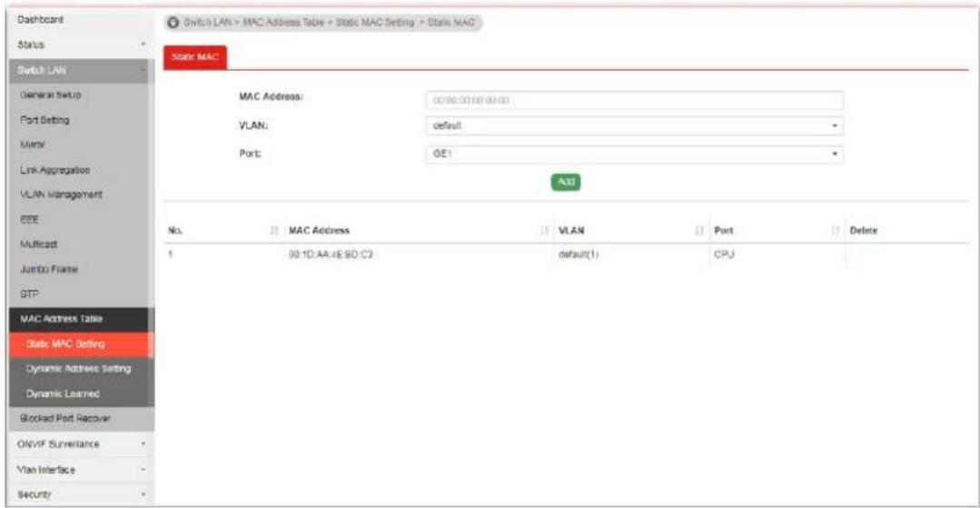Screen dimensions: 980x508
Task: Open VLAN Management
Action: pyautogui.click(x=78, y=195)
